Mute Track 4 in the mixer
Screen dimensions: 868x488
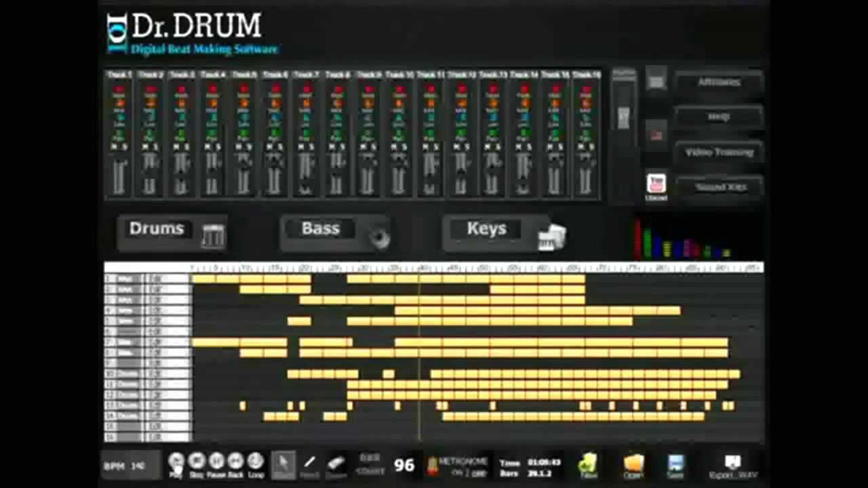[208, 147]
